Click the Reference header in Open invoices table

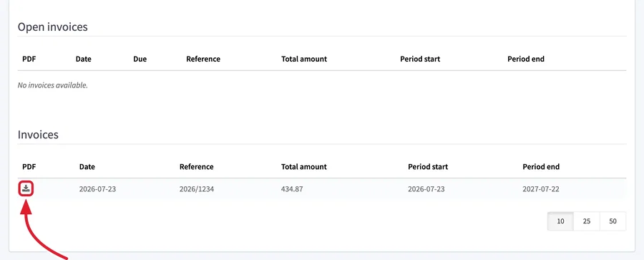[x=203, y=59]
